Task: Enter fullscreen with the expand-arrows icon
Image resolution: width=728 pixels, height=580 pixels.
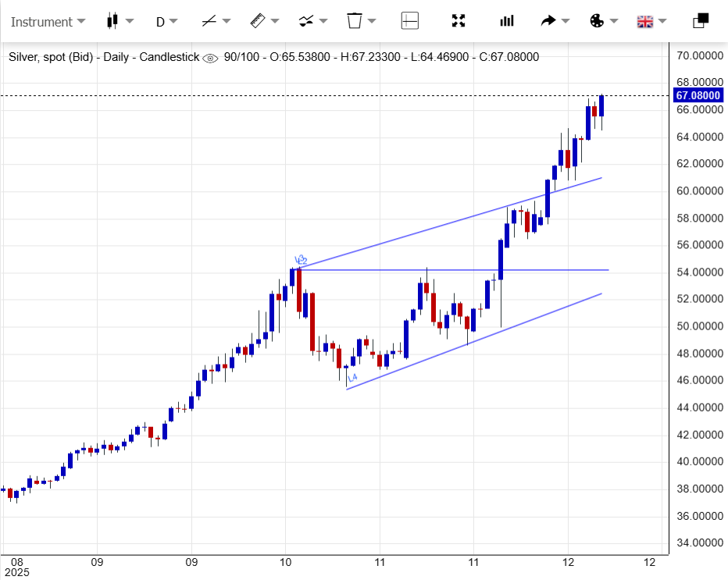Action: pos(459,21)
